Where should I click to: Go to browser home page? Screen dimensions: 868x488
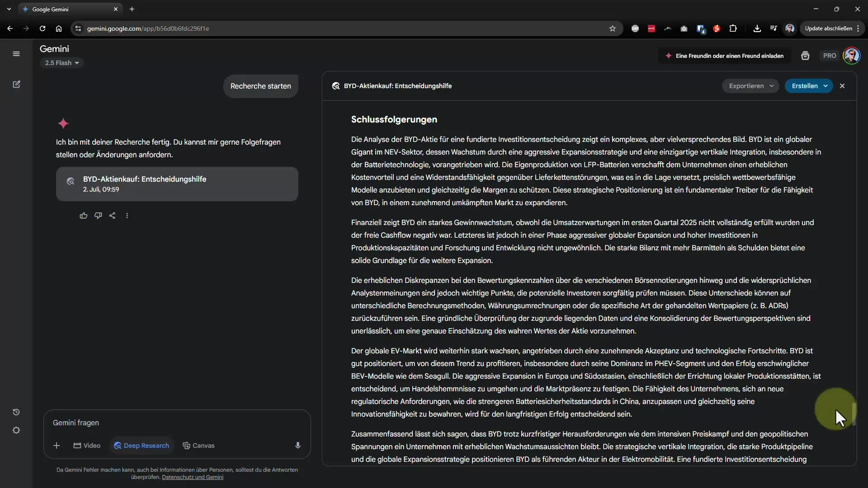point(59,28)
